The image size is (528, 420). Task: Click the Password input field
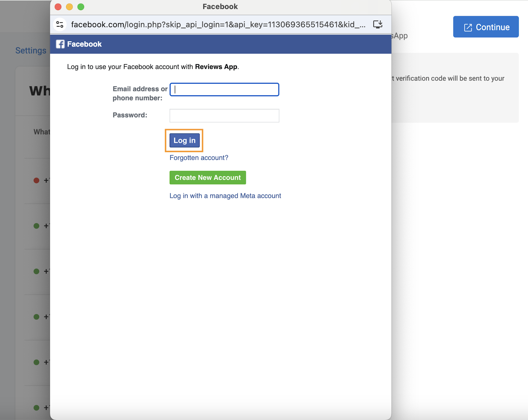coord(224,116)
